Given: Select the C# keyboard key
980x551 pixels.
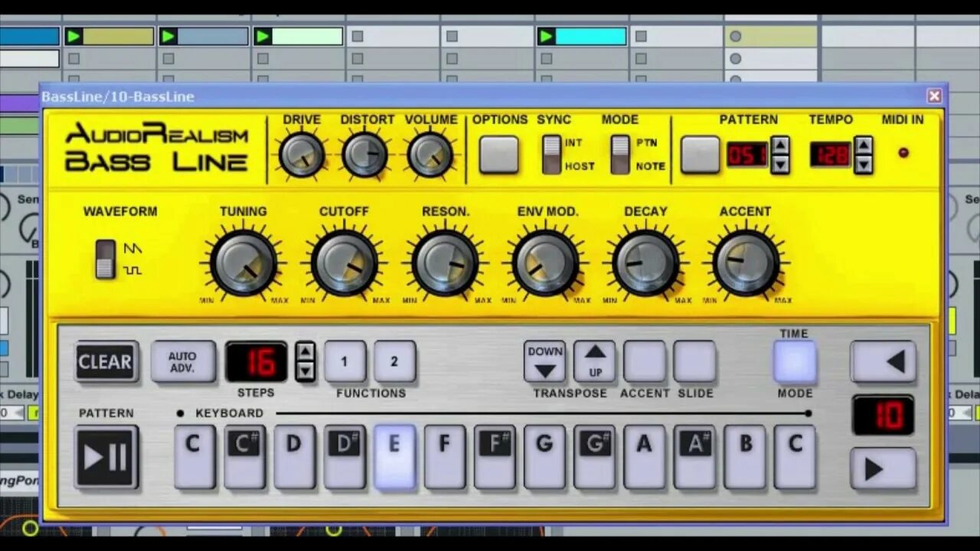Looking at the screenshot, I should (243, 457).
